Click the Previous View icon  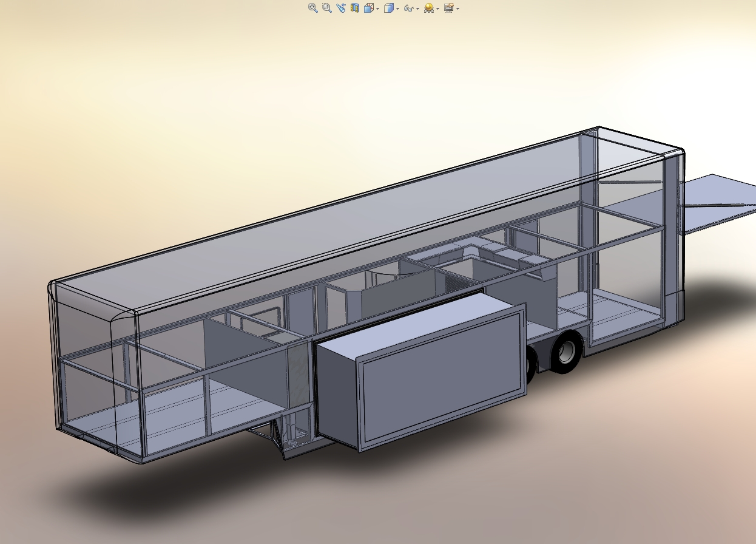341,8
